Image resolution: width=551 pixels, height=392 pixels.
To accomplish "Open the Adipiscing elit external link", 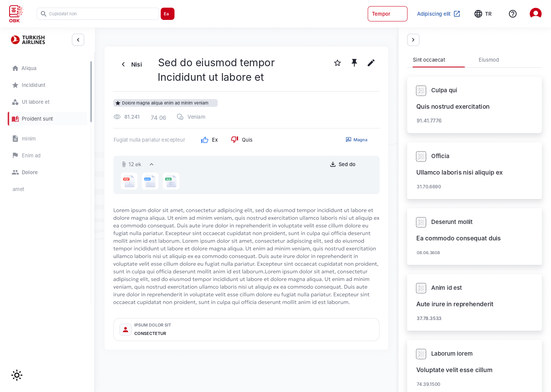I will [439, 14].
